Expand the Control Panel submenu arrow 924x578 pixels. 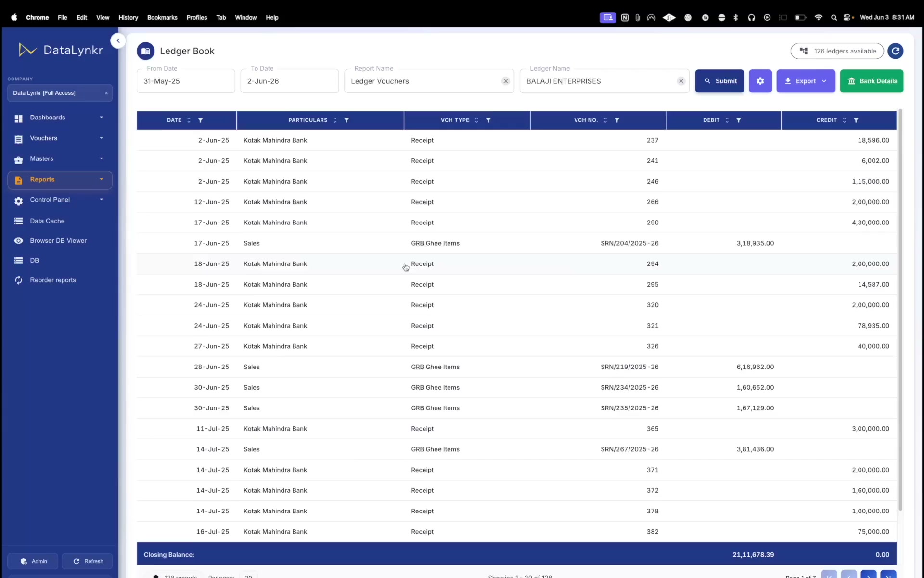101,200
